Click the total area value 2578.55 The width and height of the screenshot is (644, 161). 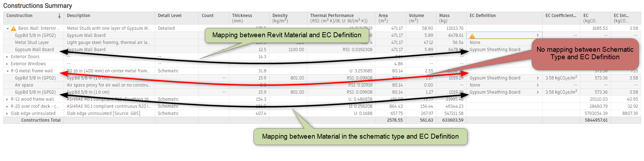click(395, 120)
